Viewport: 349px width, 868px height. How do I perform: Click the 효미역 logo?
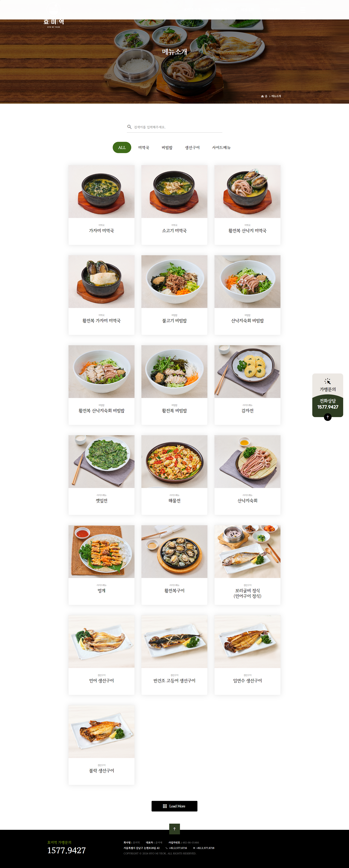pos(54,23)
